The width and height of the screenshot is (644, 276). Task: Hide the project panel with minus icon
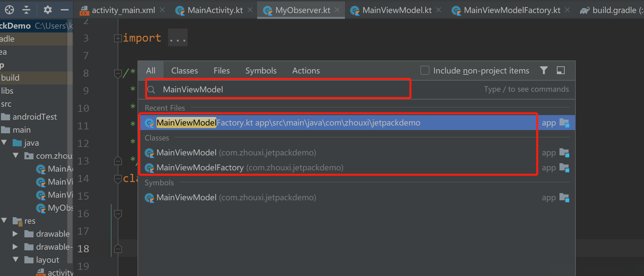pos(65,10)
